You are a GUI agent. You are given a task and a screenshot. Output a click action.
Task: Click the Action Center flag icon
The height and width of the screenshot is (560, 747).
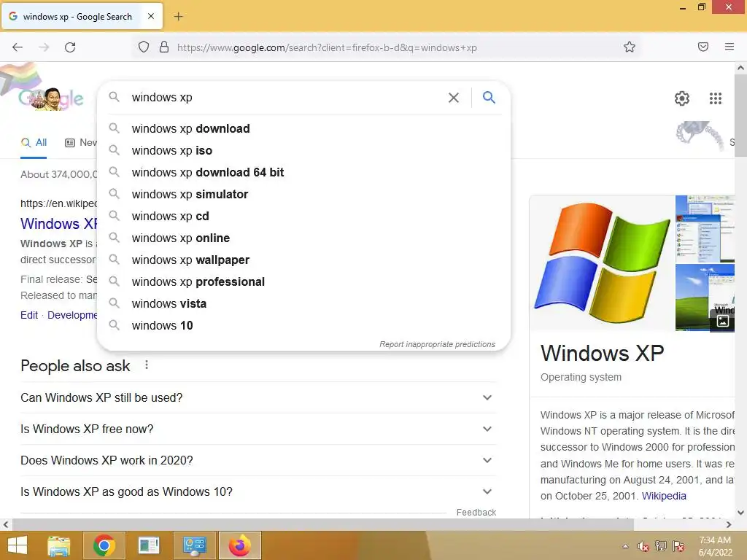(678, 546)
